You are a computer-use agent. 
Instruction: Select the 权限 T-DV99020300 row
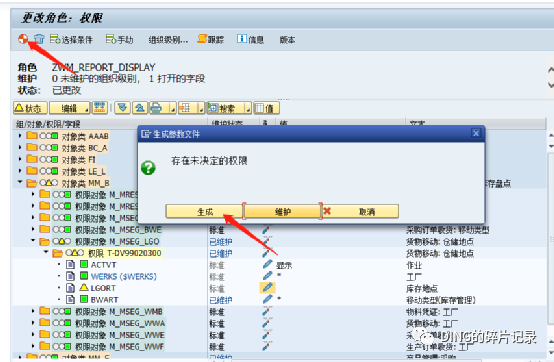pos(125,253)
